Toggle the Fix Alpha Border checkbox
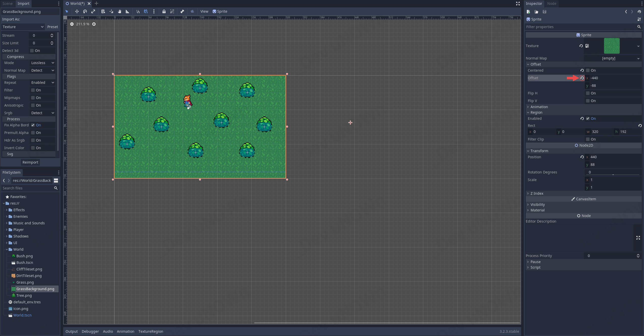Image resolution: width=644 pixels, height=336 pixels. [33, 125]
